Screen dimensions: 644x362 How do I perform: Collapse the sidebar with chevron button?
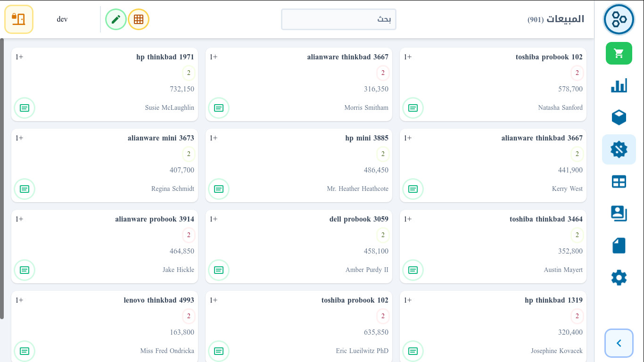619,343
